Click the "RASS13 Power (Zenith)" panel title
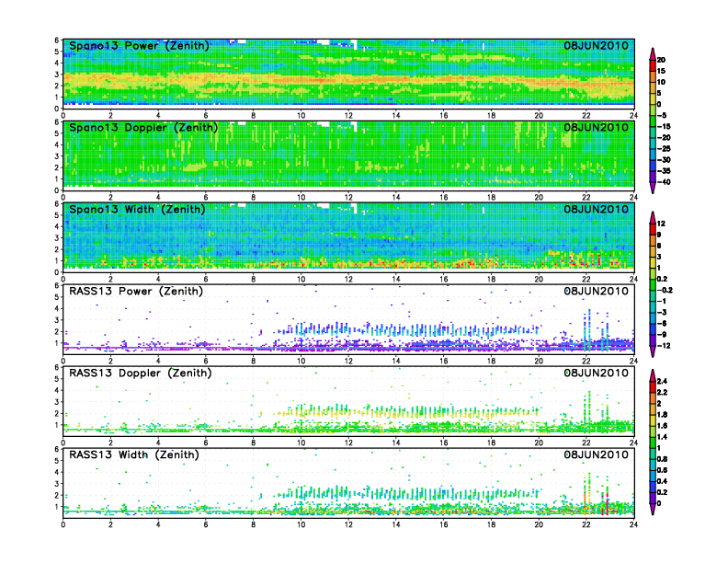 click(136, 292)
